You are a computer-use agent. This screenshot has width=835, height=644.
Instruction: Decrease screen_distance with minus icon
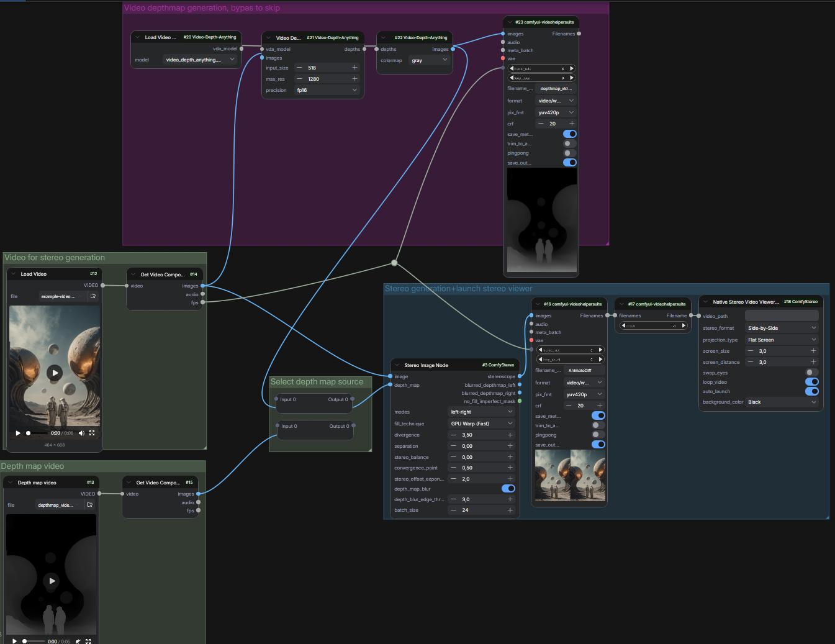click(x=751, y=362)
